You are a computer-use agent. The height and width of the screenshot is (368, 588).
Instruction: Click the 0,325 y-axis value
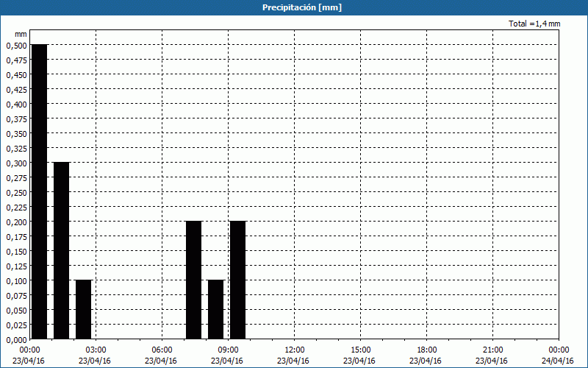16,149
